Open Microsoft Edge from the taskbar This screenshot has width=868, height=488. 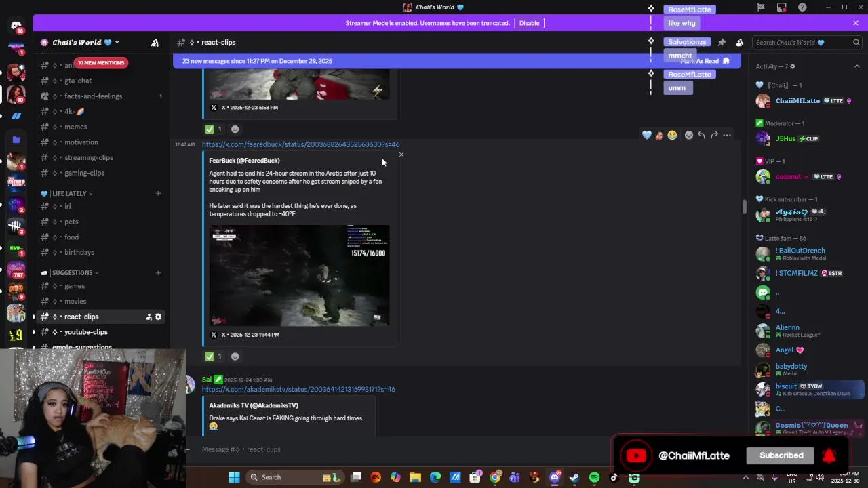[x=435, y=477]
